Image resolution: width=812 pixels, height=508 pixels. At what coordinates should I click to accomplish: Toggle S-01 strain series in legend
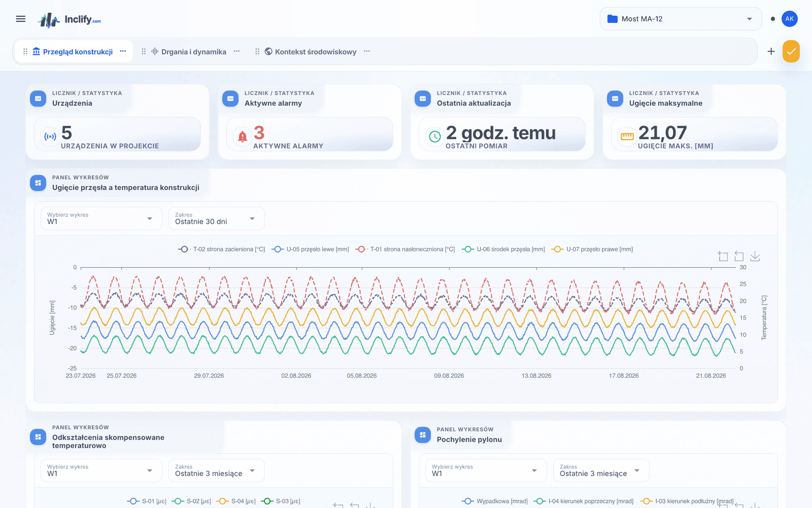point(147,501)
